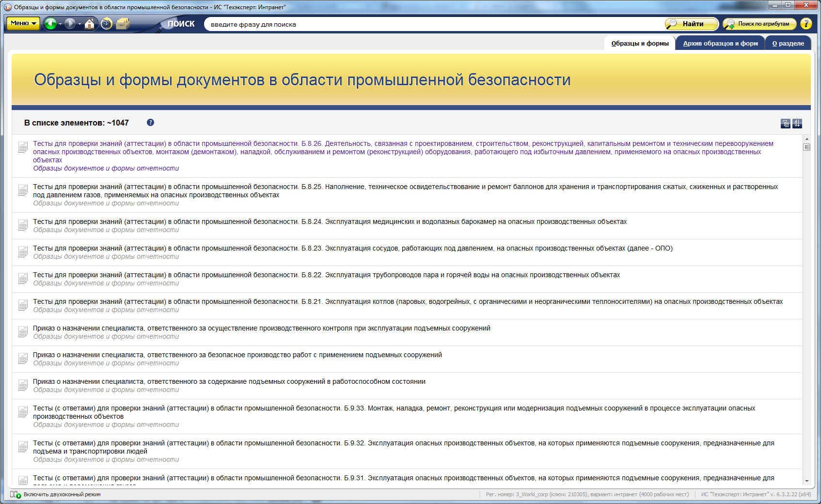Click the grey Forward navigation arrow
Image resolution: width=821 pixels, height=504 pixels.
tap(70, 23)
